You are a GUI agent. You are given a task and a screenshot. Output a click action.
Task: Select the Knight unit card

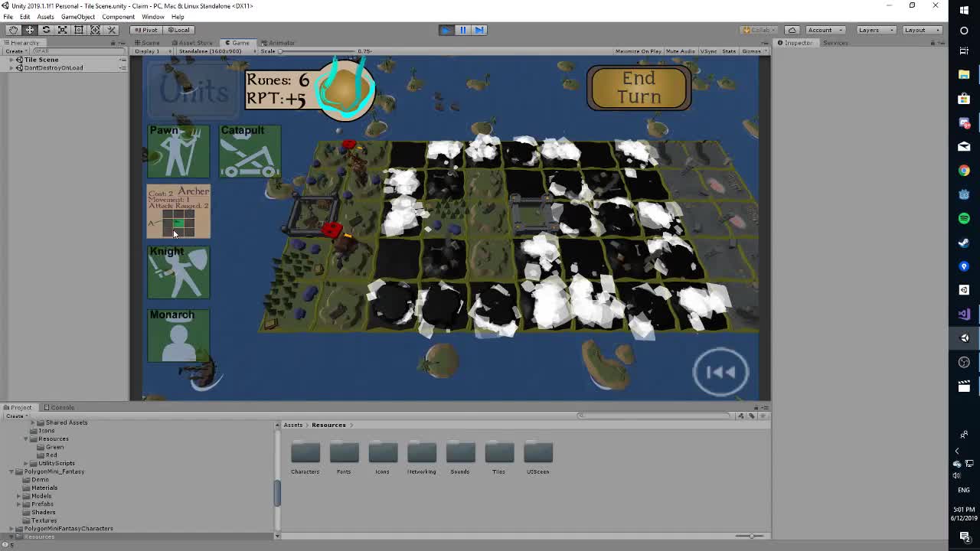coord(178,272)
